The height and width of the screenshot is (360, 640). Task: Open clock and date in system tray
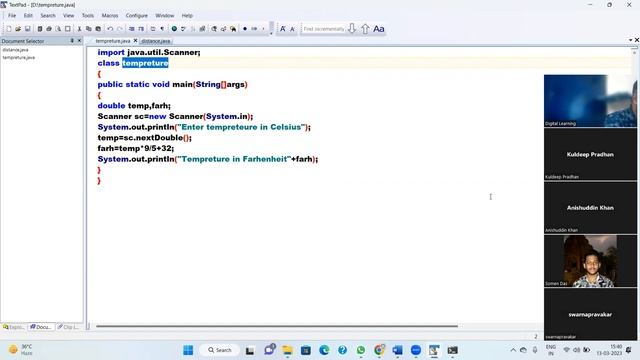pyautogui.click(x=610, y=350)
